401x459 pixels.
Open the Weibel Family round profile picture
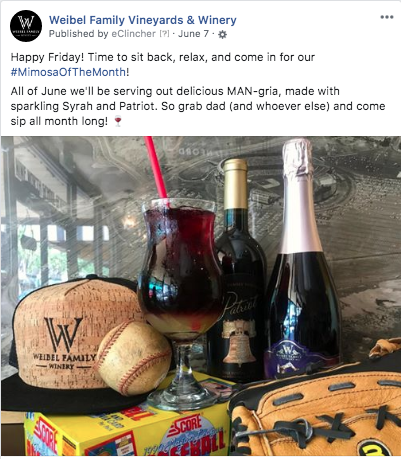tap(26, 26)
